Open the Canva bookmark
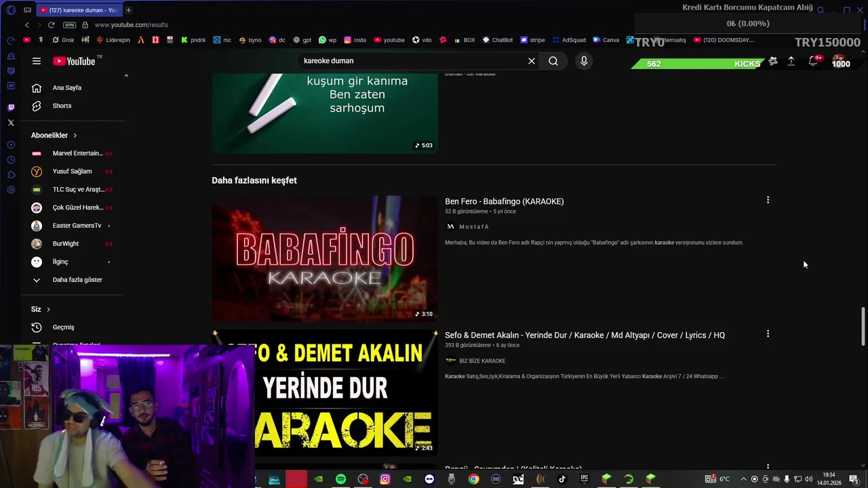868x488 pixels. pyautogui.click(x=606, y=40)
